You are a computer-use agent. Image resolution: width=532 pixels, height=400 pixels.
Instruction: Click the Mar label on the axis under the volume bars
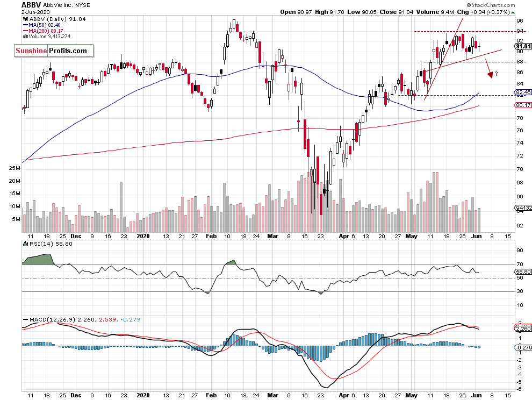[x=273, y=236]
